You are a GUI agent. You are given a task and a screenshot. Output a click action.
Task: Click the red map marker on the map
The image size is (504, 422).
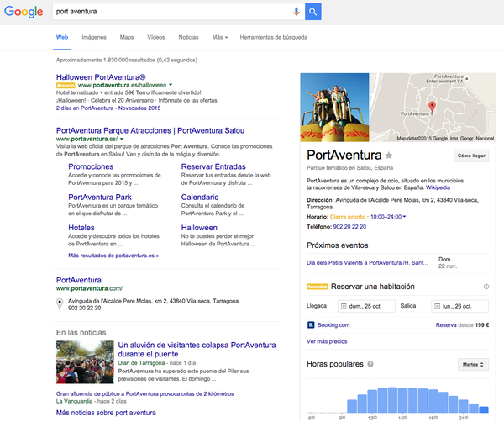[x=433, y=107]
